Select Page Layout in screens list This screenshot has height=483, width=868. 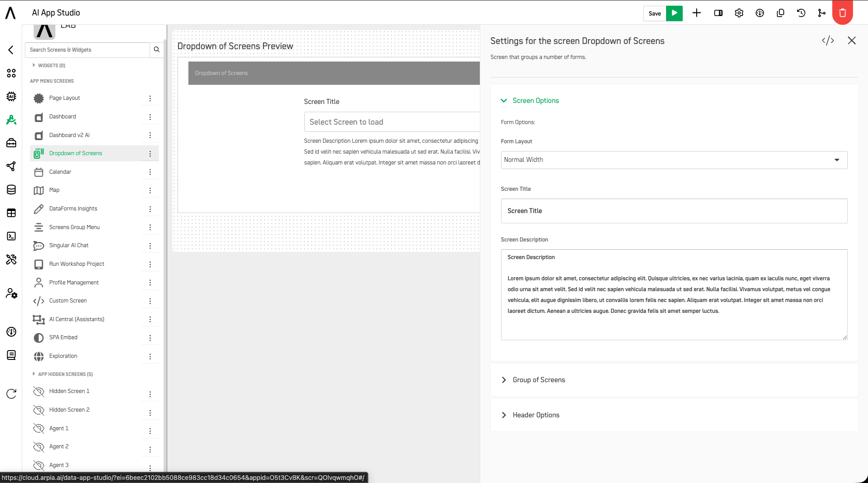(65, 98)
